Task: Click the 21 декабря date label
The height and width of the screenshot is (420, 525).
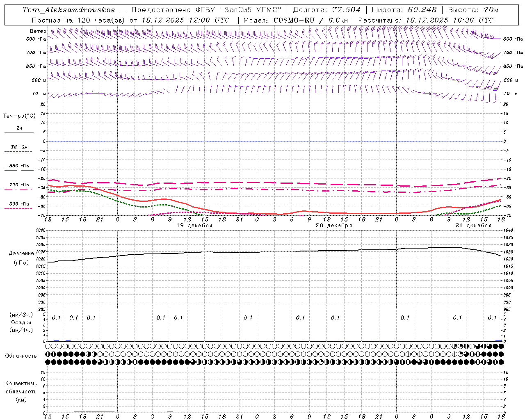Action: click(473, 226)
